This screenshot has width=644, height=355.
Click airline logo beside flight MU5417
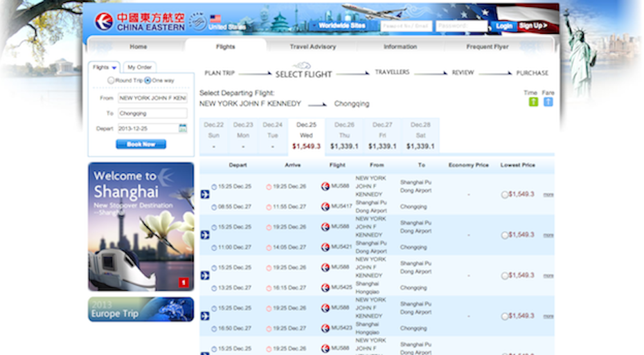[325, 206]
